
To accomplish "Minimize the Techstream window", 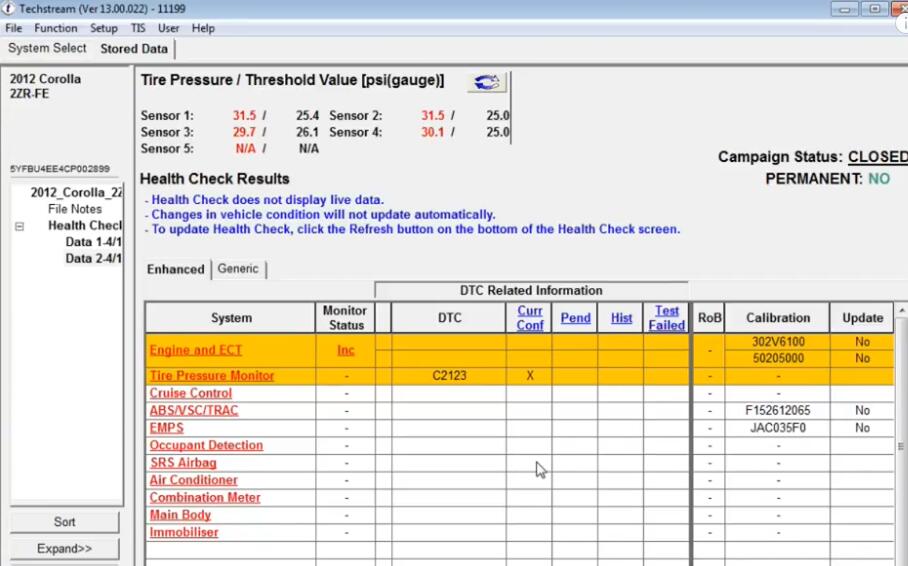I will pyautogui.click(x=844, y=9).
